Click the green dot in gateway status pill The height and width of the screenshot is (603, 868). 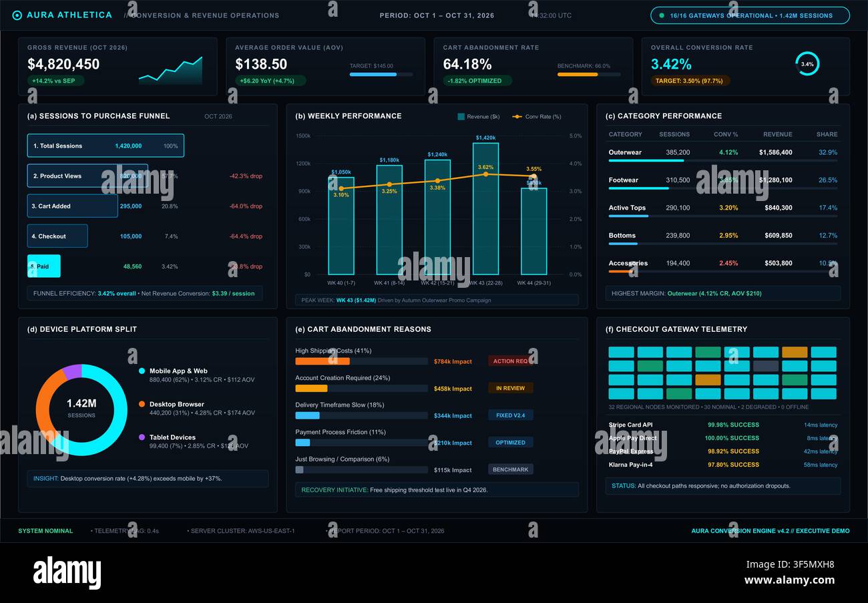662,15
